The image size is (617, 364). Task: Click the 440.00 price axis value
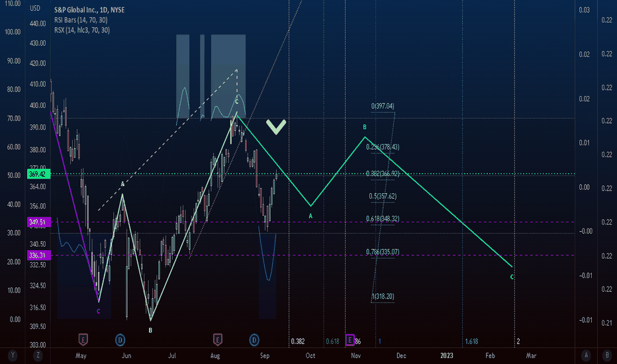[38, 24]
